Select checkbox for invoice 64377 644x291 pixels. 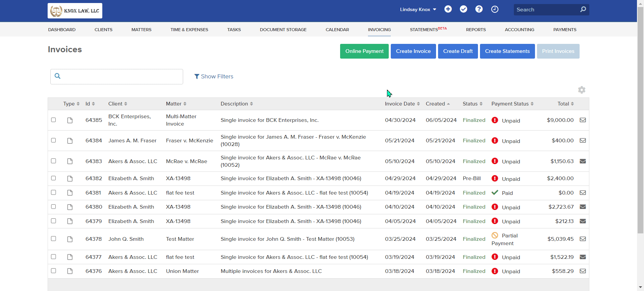(53, 257)
